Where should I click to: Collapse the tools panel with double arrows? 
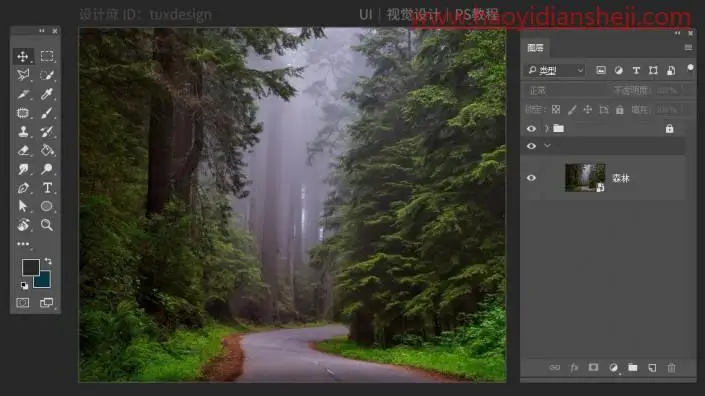[x=42, y=31]
